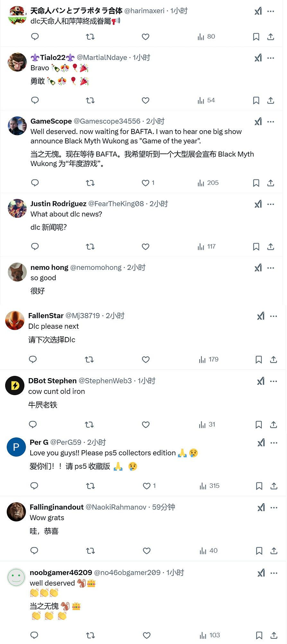Retweet Tialo22's Bravo post
This screenshot has height=644, width=287.
(x=90, y=100)
